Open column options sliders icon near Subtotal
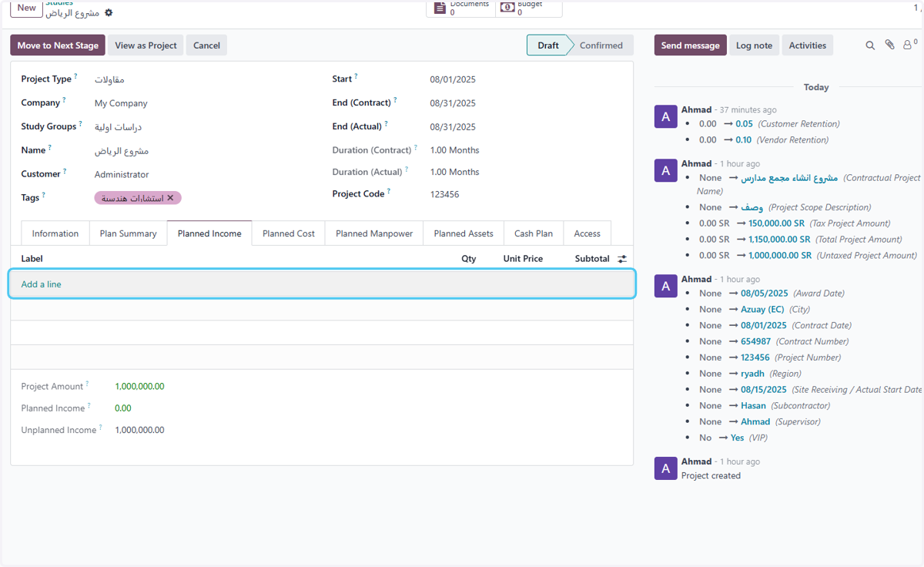This screenshot has height=567, width=924. [622, 259]
